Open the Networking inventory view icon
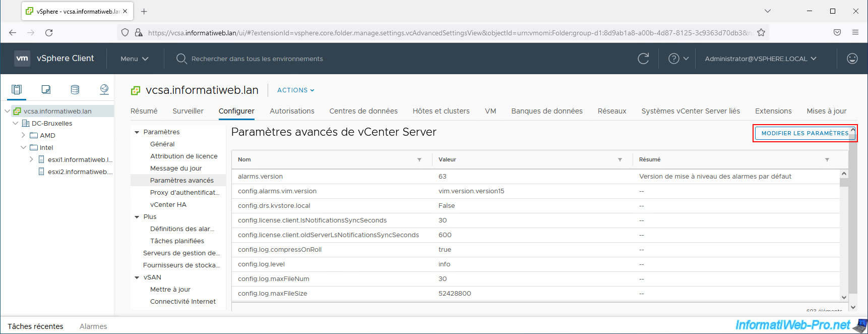This screenshot has width=868, height=334. pos(104,90)
